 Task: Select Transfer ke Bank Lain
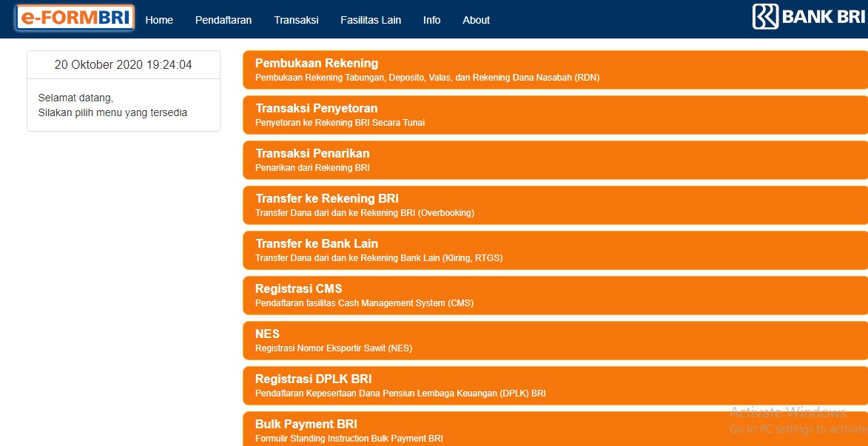[555, 250]
